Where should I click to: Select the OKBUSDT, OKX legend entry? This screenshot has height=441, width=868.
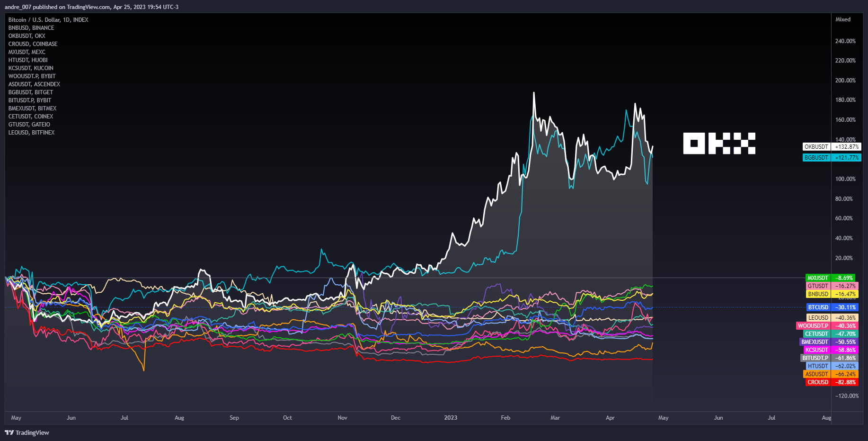[27, 36]
